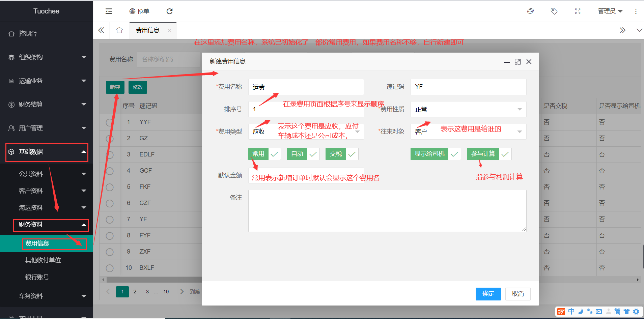
Task: Minimize the 新建费用信息 dialog
Action: pyautogui.click(x=507, y=62)
